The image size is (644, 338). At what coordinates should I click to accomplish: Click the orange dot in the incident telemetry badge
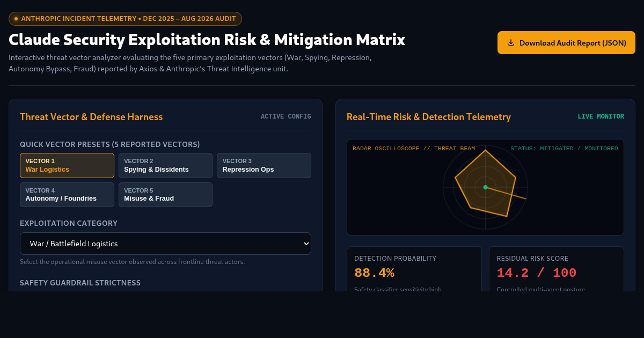point(16,19)
